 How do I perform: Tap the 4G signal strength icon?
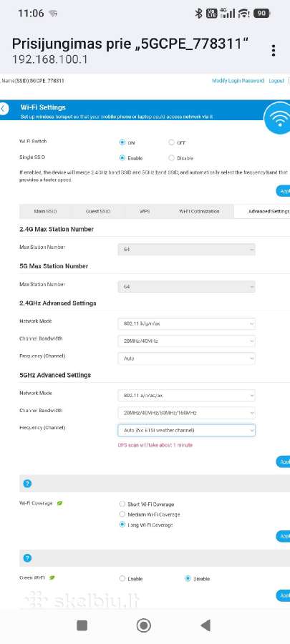pyautogui.click(x=227, y=13)
